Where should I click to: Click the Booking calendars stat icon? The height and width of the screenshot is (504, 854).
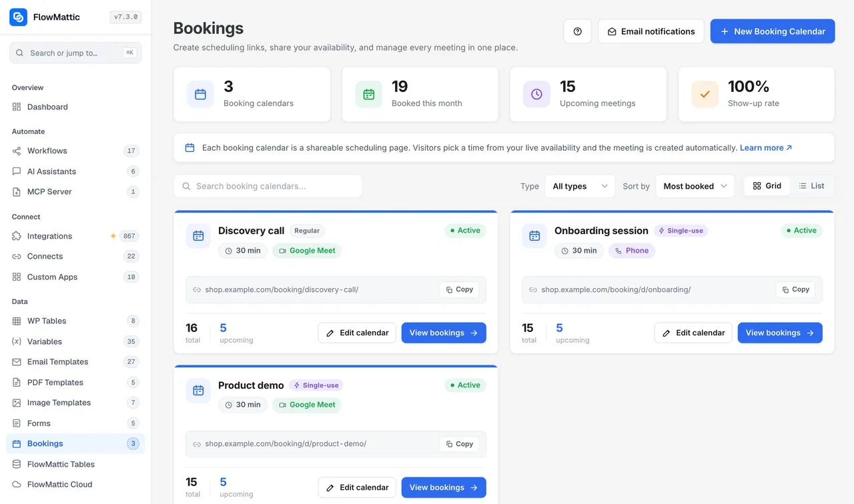(x=200, y=95)
